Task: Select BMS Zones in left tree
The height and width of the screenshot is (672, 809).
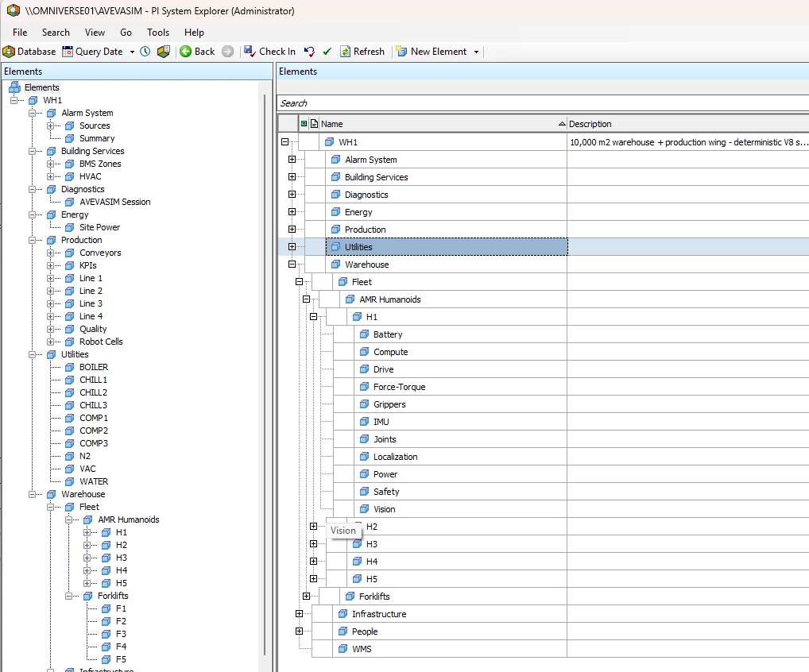Action: pos(100,164)
